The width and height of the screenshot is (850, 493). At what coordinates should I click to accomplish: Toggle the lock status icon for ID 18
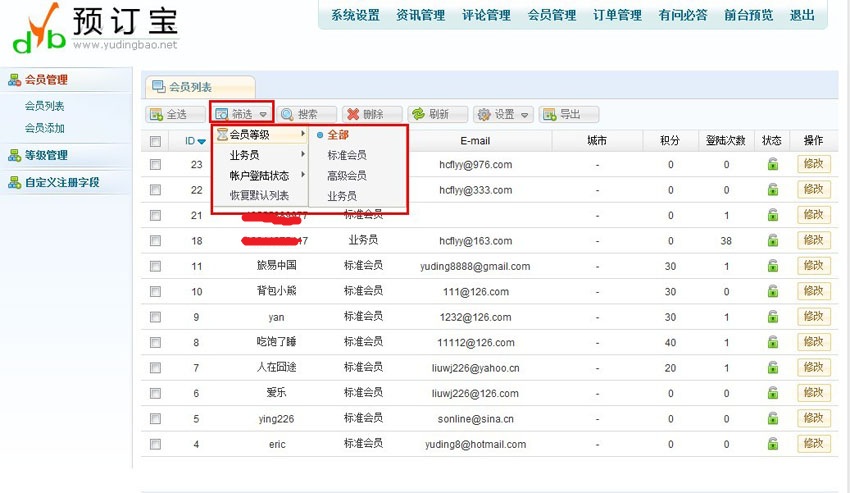(x=772, y=240)
